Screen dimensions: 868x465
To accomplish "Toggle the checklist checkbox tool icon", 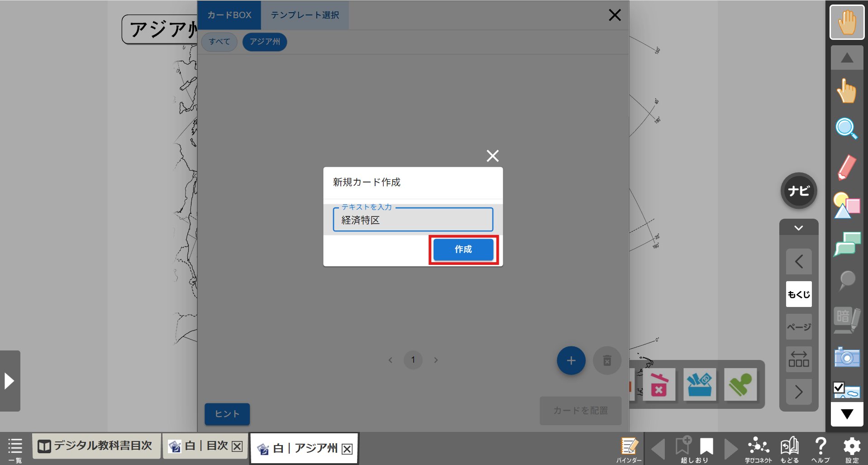I will pos(845,390).
